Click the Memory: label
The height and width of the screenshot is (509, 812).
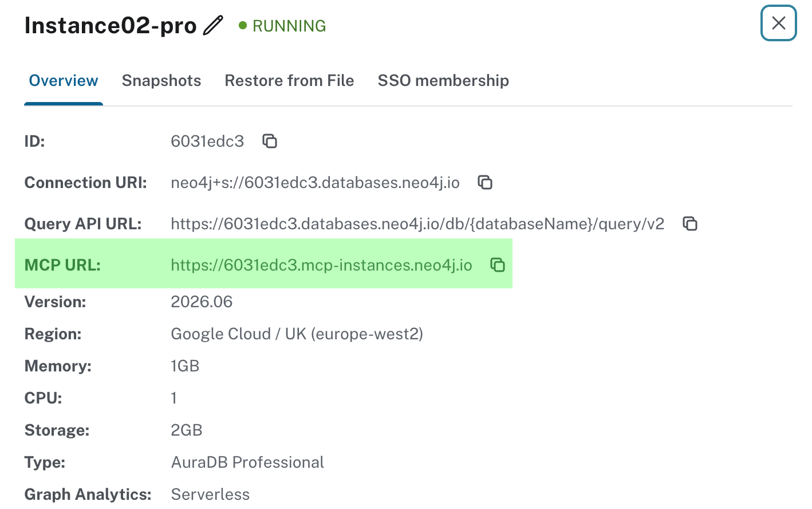click(58, 366)
